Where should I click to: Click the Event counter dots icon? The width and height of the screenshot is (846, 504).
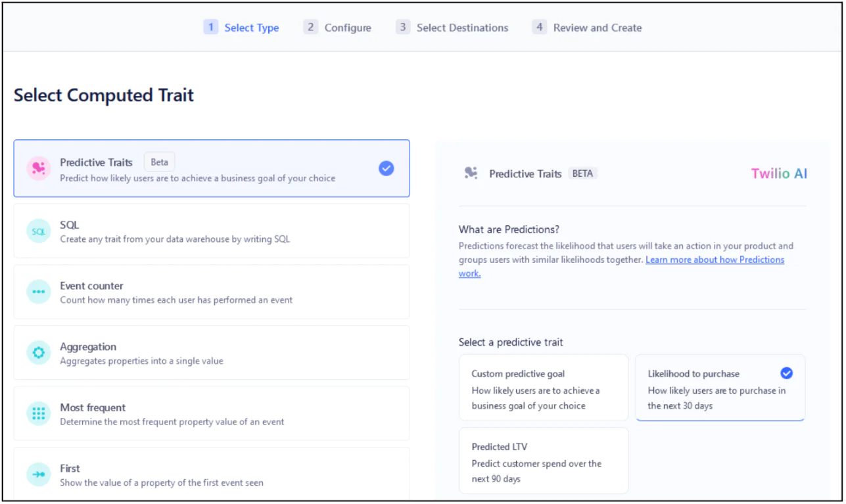tap(38, 292)
